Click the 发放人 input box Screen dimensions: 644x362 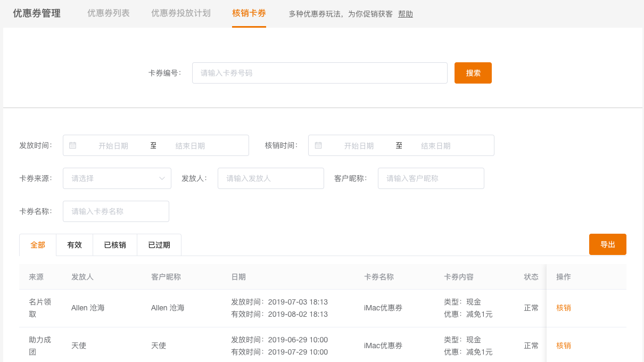tap(270, 178)
